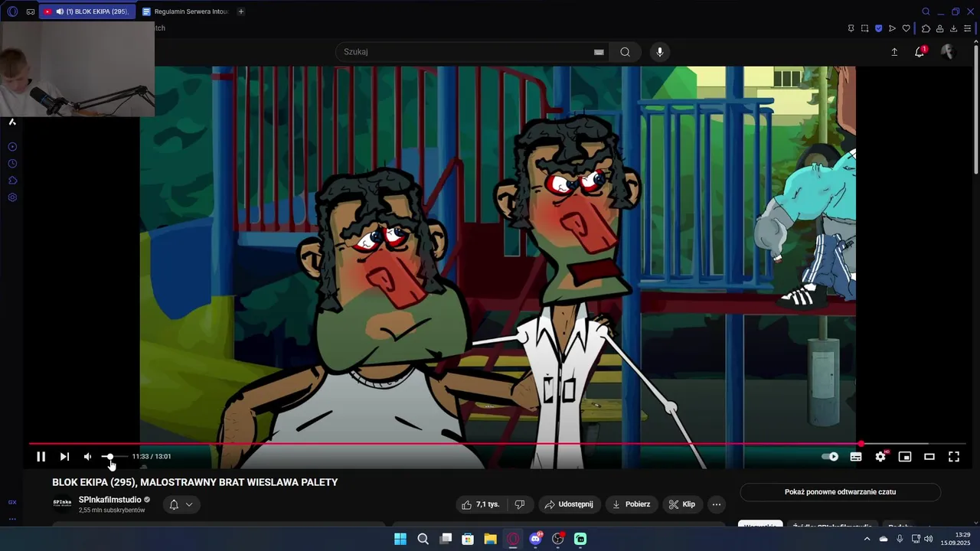Click Pokaż ponowne odtwarzanie czatu

(x=840, y=492)
